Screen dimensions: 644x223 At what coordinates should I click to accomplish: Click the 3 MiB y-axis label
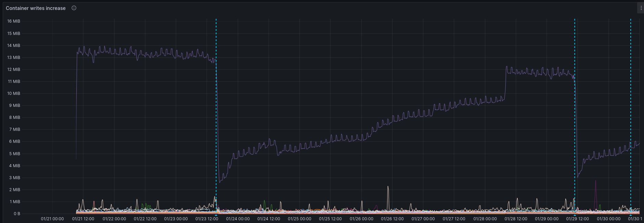coord(15,178)
